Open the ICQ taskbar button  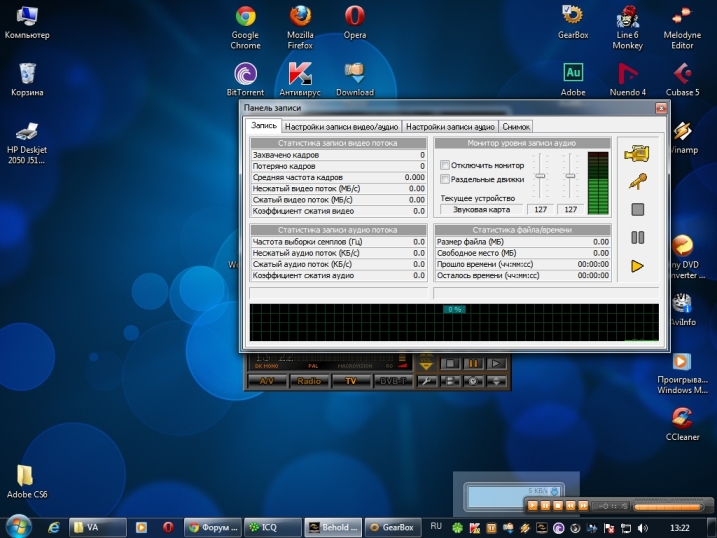coord(274,526)
